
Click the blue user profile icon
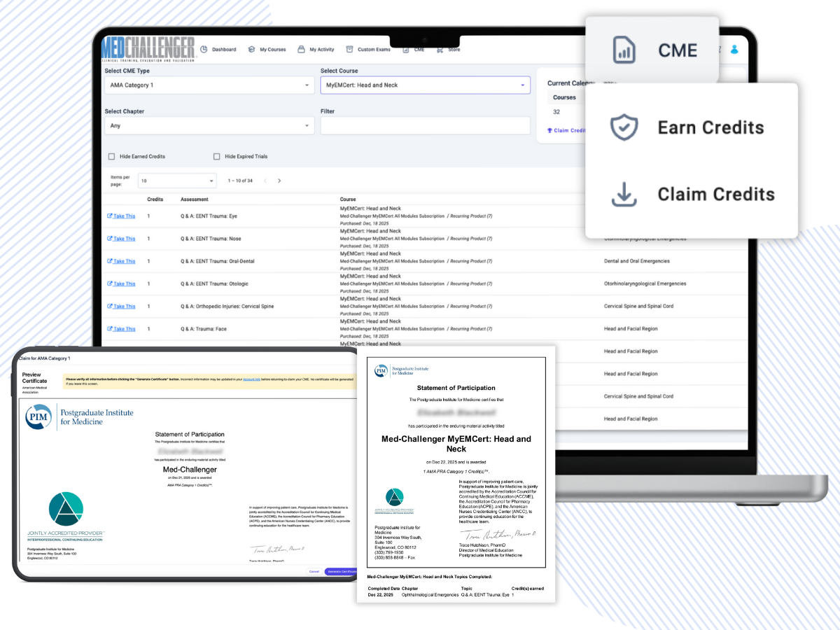pyautogui.click(x=734, y=49)
